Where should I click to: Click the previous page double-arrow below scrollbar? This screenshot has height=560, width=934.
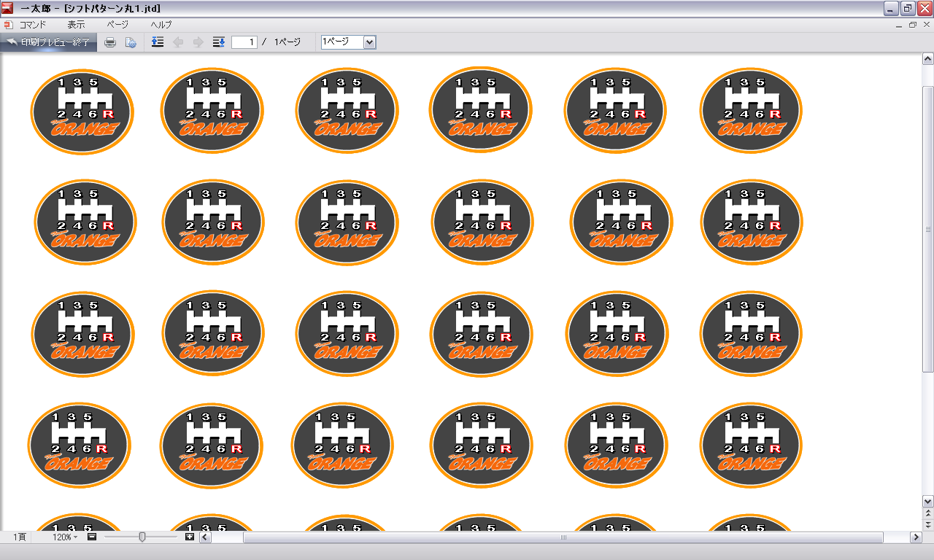tap(928, 513)
